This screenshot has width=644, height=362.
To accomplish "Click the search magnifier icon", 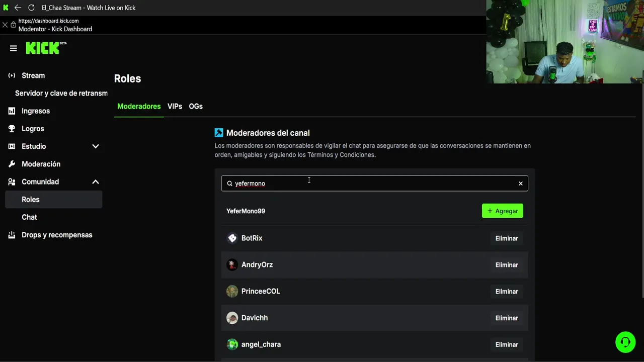I will pos(229,184).
